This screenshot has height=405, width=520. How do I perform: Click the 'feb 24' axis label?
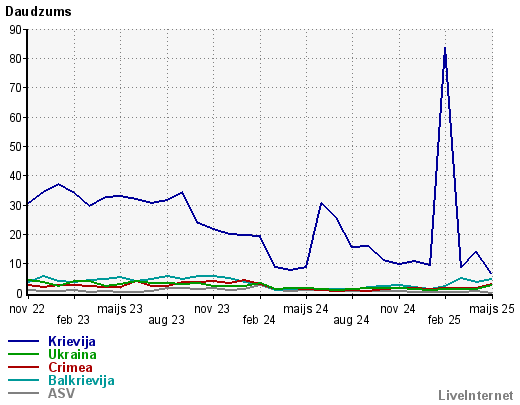259,320
